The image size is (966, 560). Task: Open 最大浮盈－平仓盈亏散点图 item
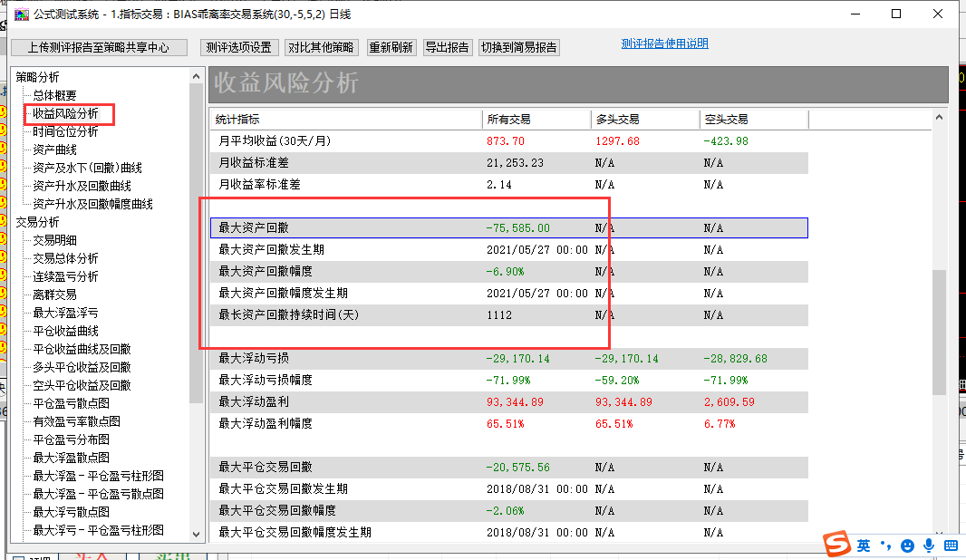pyautogui.click(x=99, y=494)
